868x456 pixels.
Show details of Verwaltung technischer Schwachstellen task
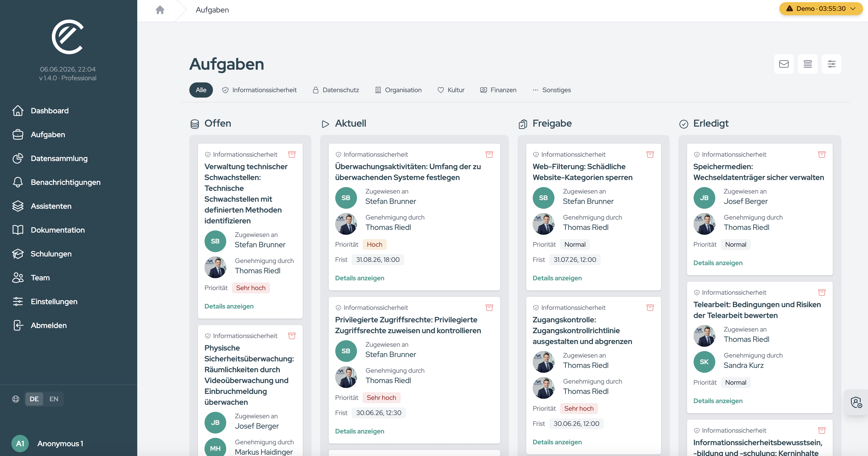point(229,306)
